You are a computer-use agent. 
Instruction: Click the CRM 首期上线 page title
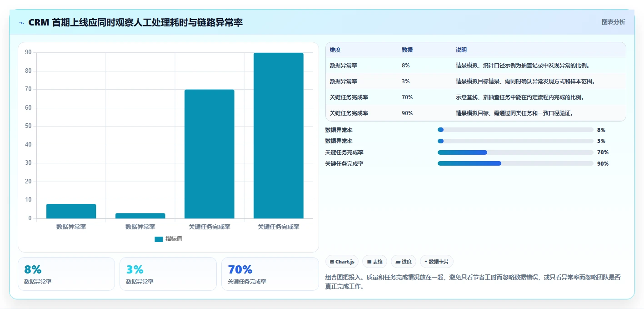tap(135, 22)
